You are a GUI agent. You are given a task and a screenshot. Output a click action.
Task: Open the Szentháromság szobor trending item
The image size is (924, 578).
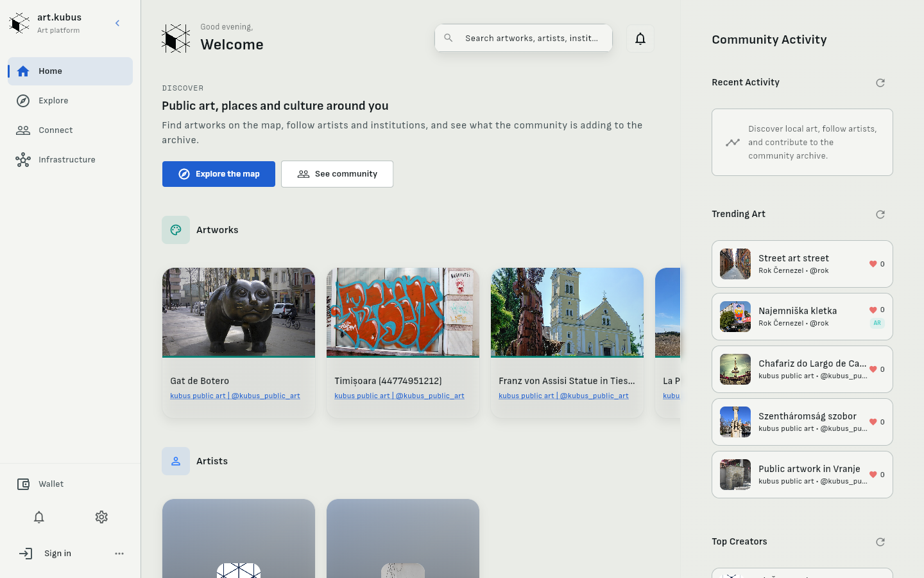pos(802,422)
